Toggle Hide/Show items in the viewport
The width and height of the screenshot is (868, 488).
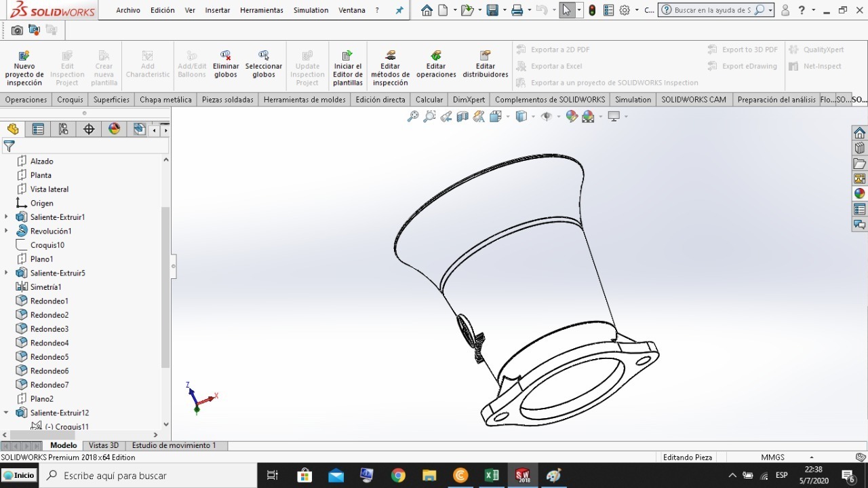(548, 116)
